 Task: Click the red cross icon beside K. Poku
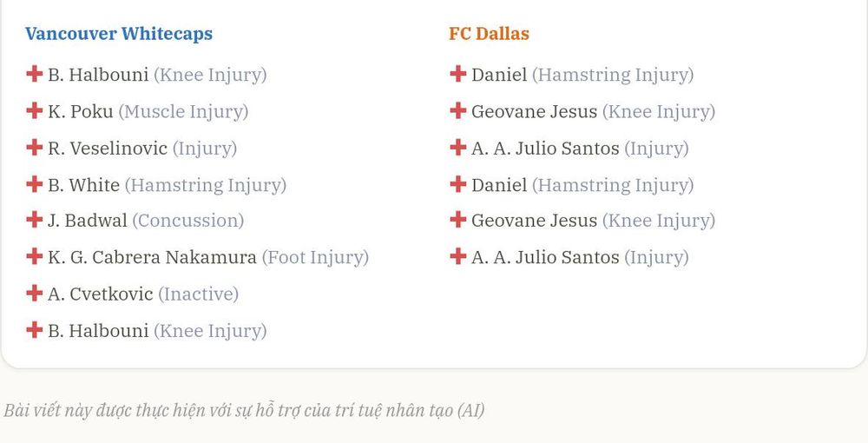(35, 111)
